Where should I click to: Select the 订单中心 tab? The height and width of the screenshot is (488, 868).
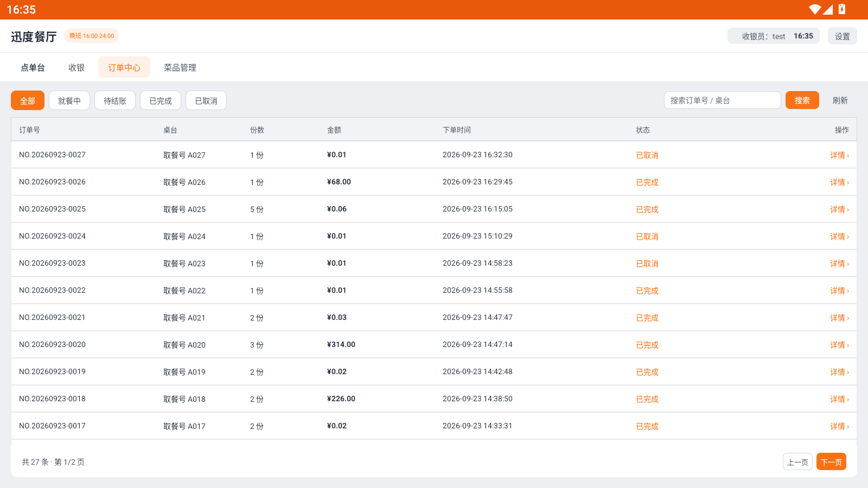[x=124, y=68]
